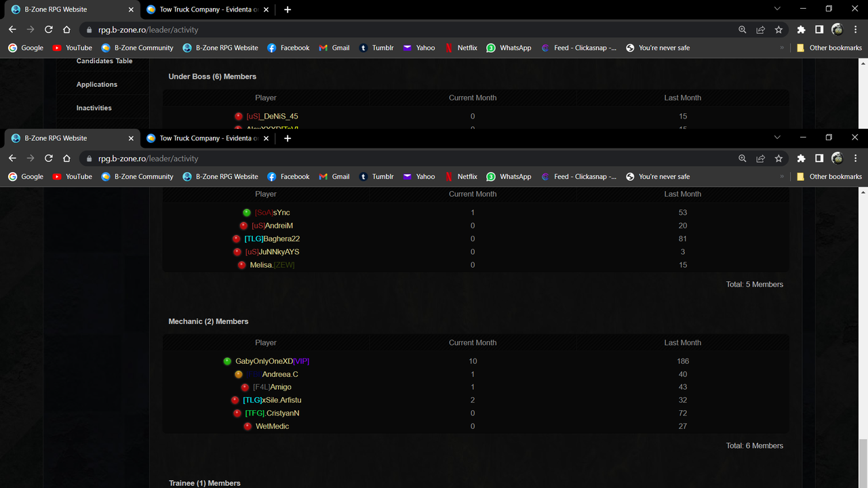Open the Baghera22 player profile link
The image size is (868, 488).
[272, 239]
